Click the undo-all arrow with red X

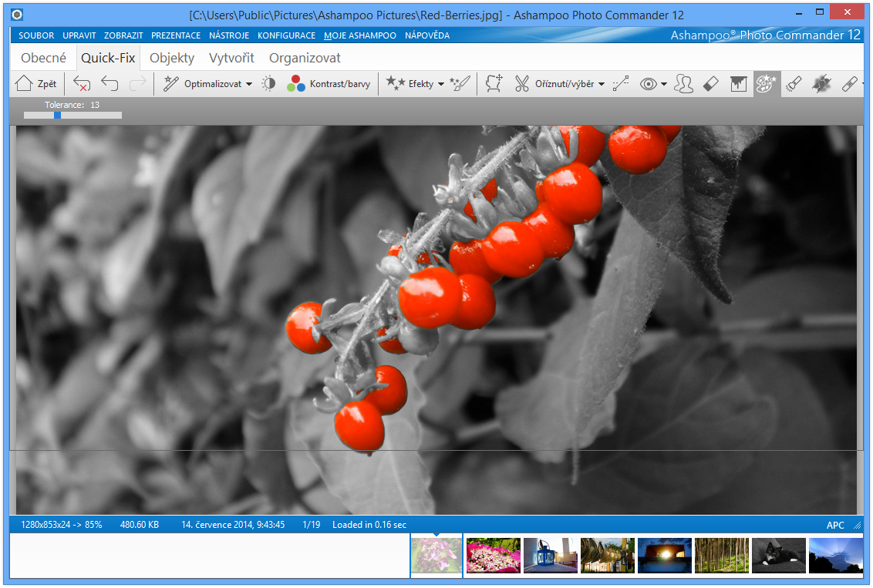pyautogui.click(x=82, y=84)
